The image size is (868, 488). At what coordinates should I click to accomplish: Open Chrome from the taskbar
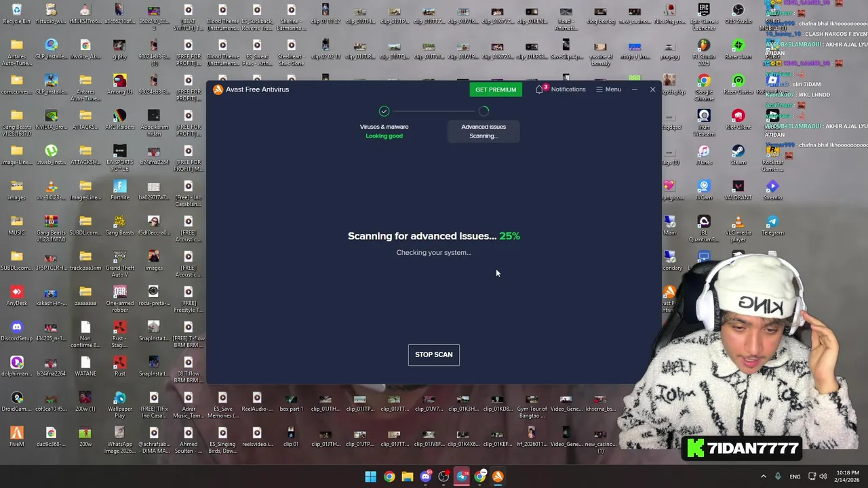[389, 476]
